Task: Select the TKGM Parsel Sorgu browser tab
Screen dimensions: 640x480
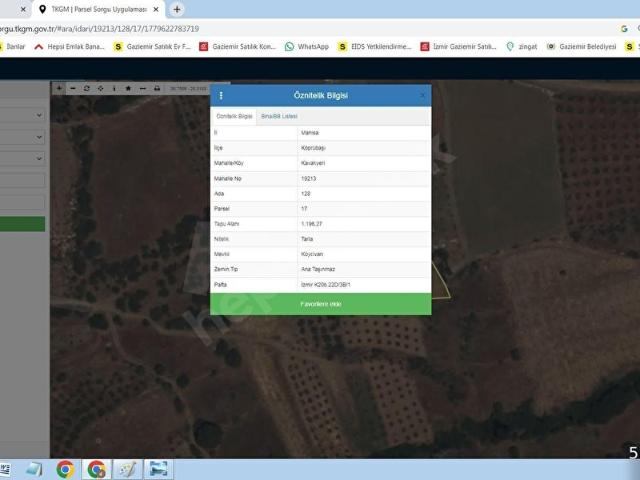Action: coord(99,9)
